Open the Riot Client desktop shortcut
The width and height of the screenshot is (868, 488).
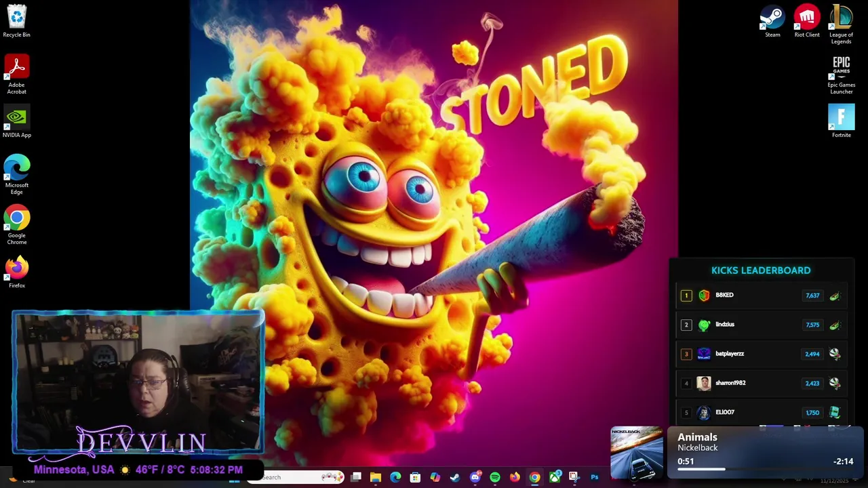(807, 21)
